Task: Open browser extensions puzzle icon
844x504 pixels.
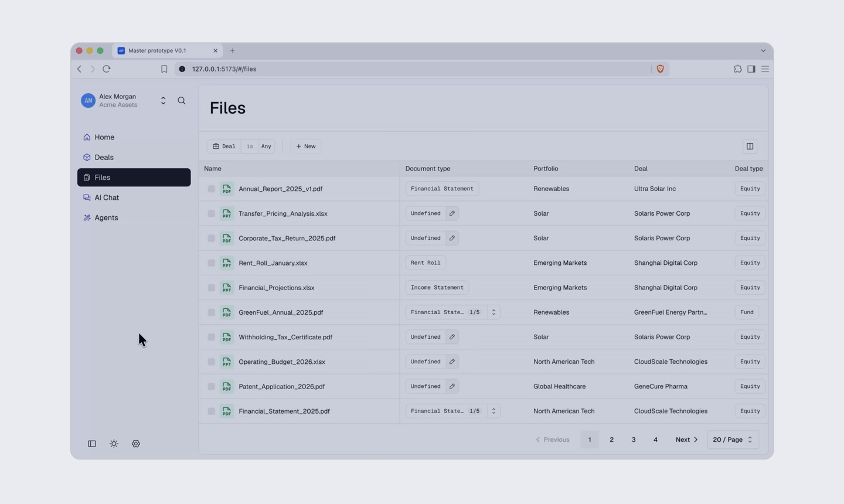Action: 737,69
